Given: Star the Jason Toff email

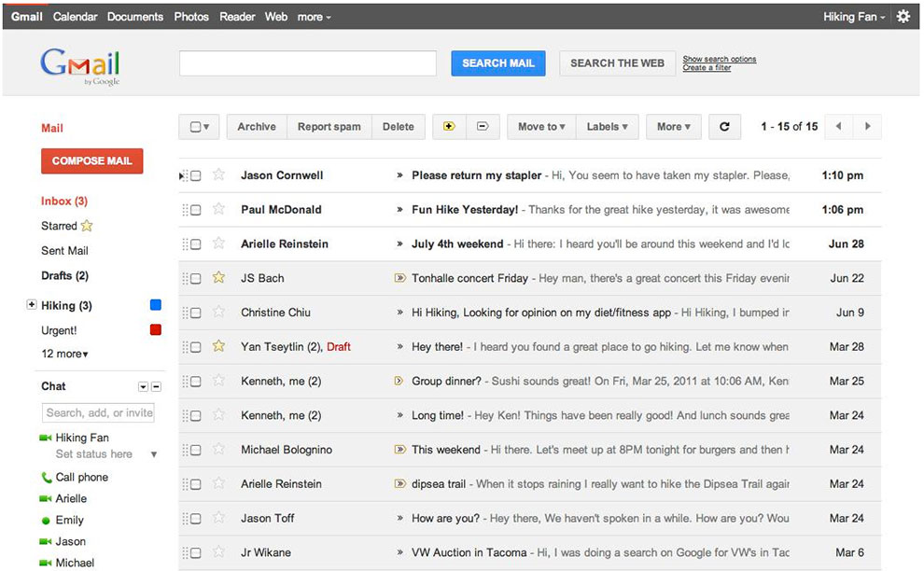Looking at the screenshot, I should 218,518.
